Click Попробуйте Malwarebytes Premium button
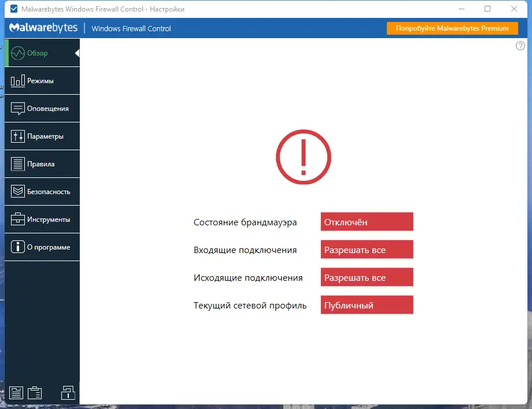 (452, 28)
